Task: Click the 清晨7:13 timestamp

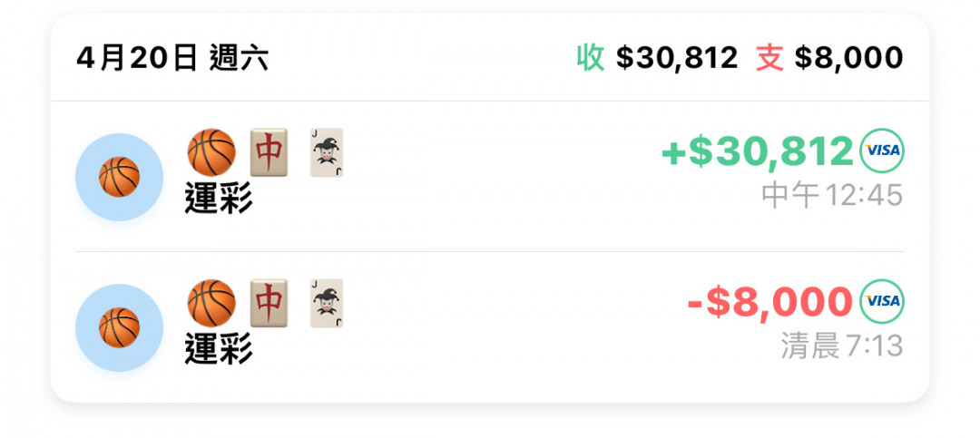Action: click(842, 346)
